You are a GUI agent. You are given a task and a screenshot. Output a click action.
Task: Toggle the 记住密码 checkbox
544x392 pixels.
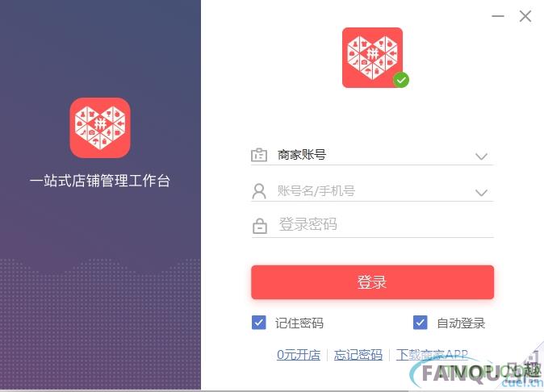click(259, 323)
